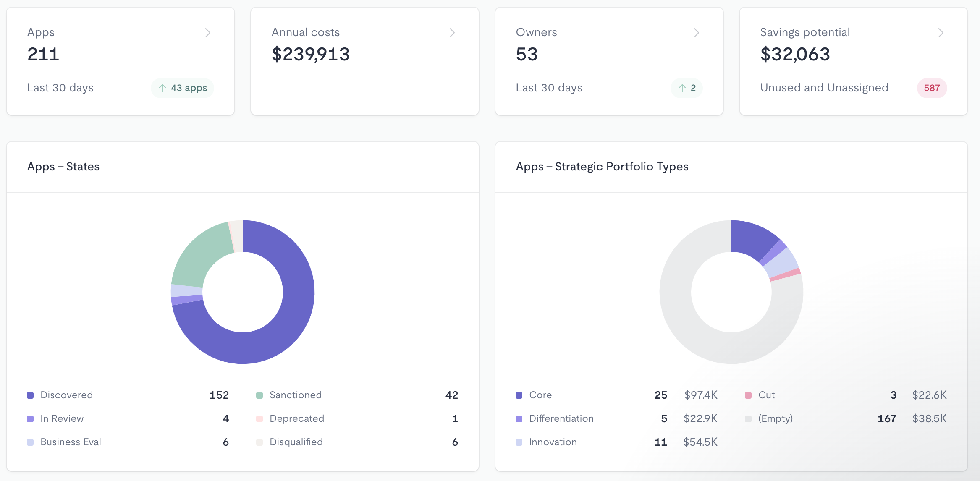Open the Annual costs card chevron
The width and height of the screenshot is (980, 481).
pos(452,33)
